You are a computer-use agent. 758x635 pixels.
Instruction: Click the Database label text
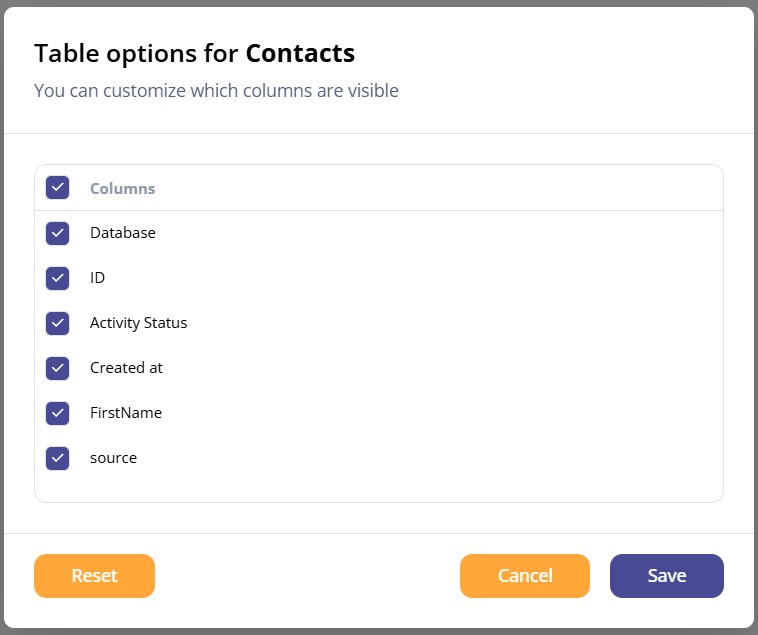123,233
